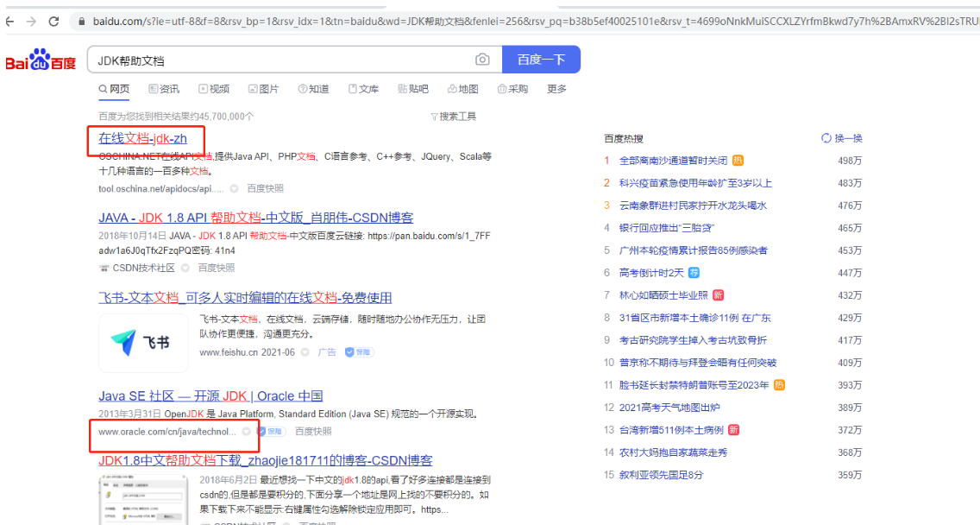Open hot search 全部南沙通道暂时关闭
This screenshot has width=980, height=525.
(673, 161)
